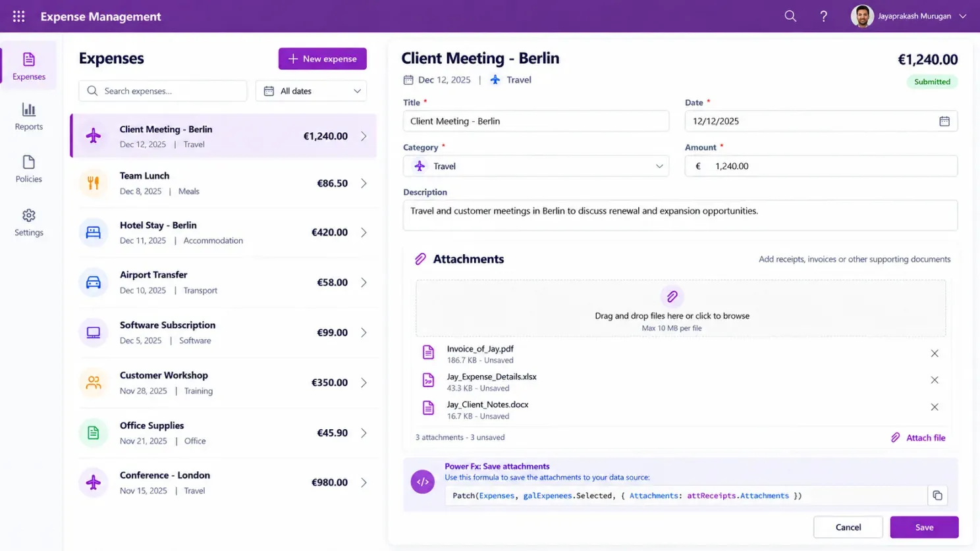Select Jay_Expense_Details.xlsx file name
Viewport: 980px width, 551px height.
(492, 377)
